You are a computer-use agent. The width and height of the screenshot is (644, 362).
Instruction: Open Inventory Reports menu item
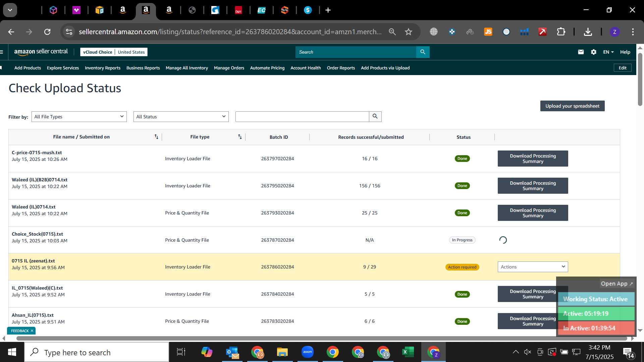(103, 68)
